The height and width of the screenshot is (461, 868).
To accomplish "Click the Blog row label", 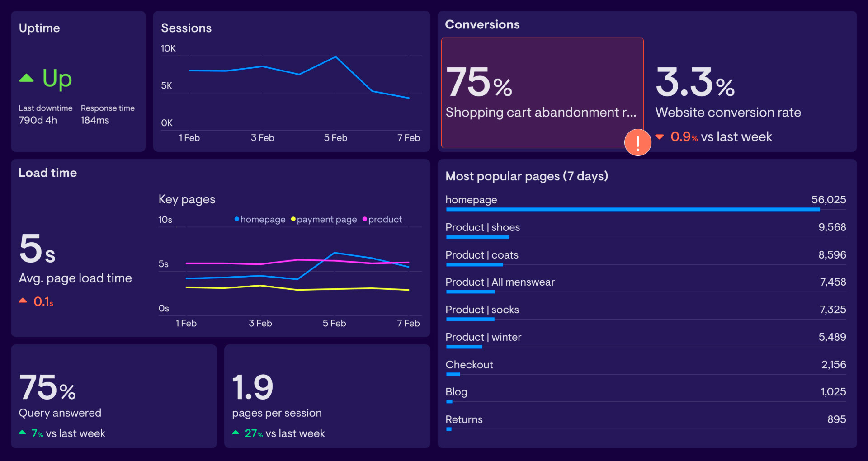I will coord(456,392).
